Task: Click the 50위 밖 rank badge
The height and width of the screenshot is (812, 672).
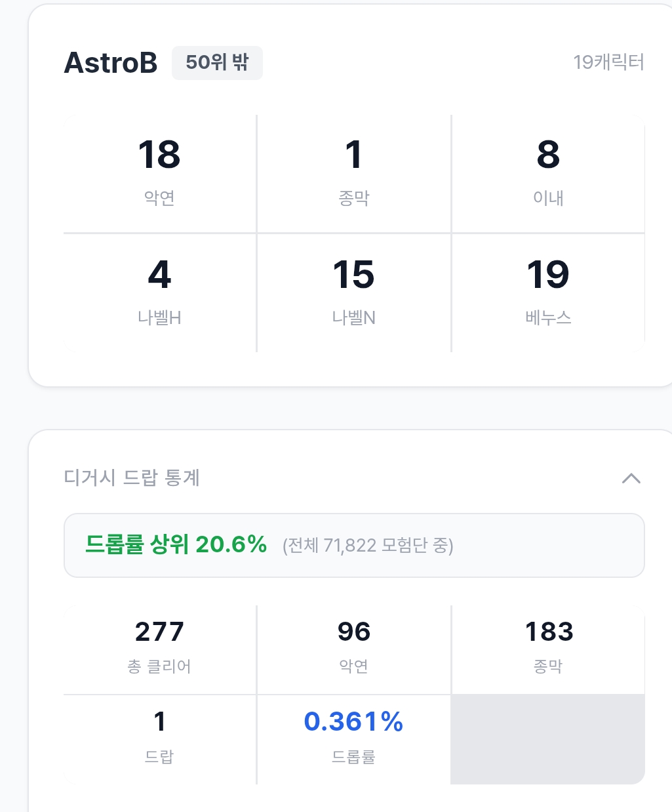Action: 217,63
